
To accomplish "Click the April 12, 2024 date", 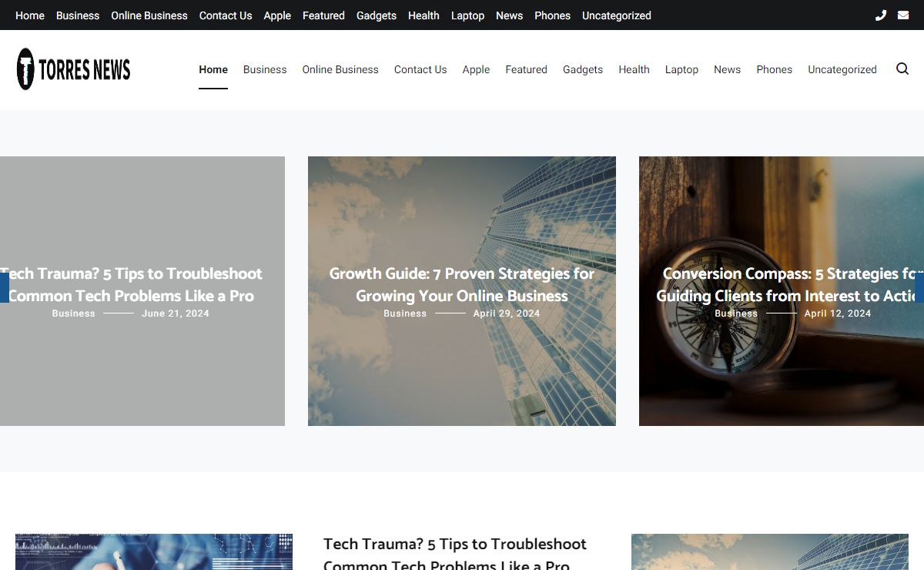I will point(838,313).
